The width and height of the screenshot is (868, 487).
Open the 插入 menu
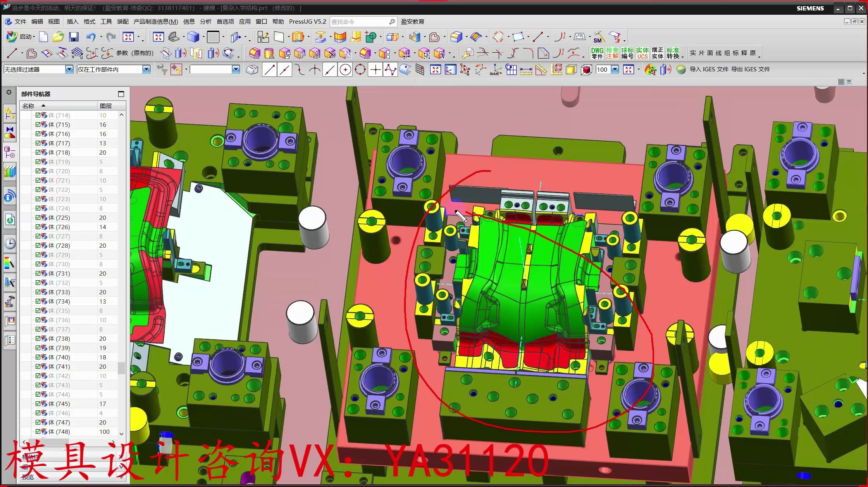point(72,21)
